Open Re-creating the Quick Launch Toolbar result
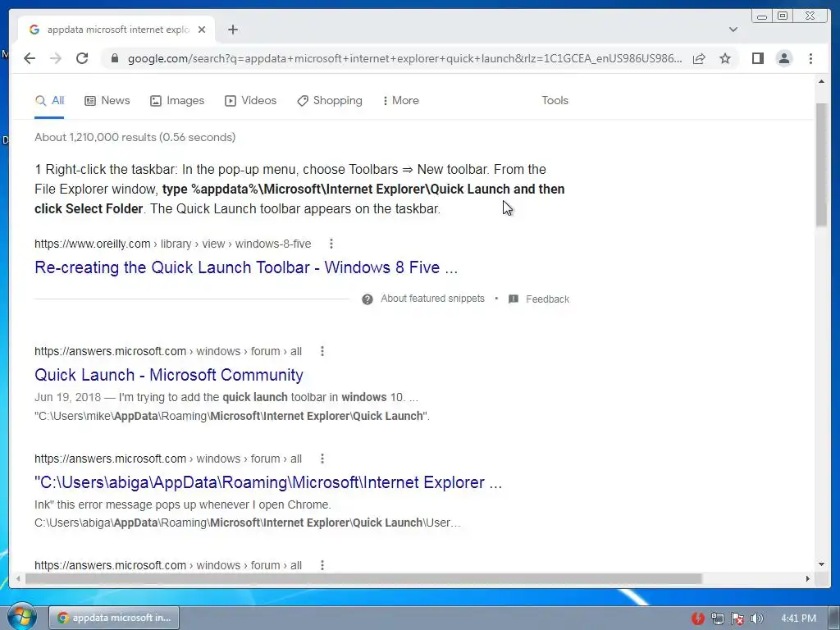840x630 pixels. click(x=246, y=267)
